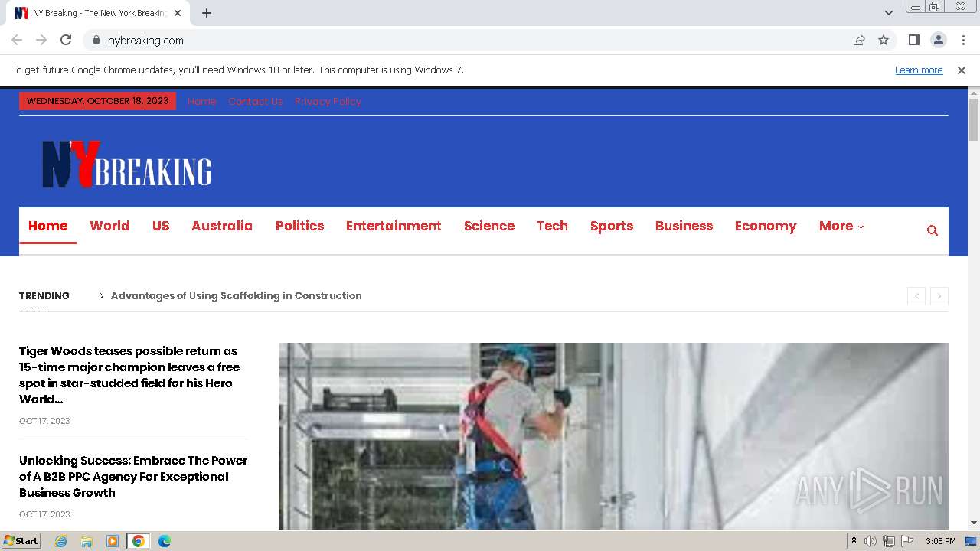The image size is (980, 551).
Task: Show next trending story arrow
Action: pos(939,296)
